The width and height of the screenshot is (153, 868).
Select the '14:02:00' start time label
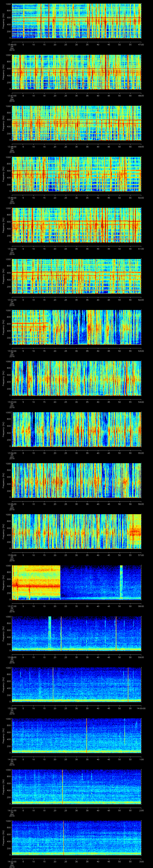click(12, 861)
